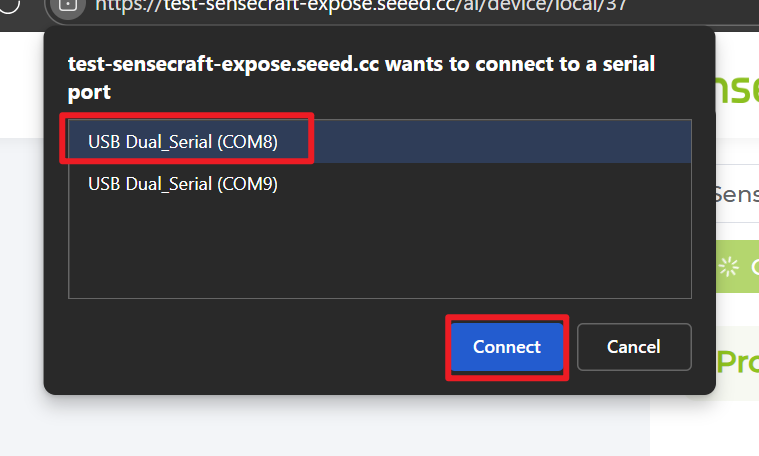Viewport: 759px width, 456px height.
Task: Click the green button behind the dialog
Action: 742,266
